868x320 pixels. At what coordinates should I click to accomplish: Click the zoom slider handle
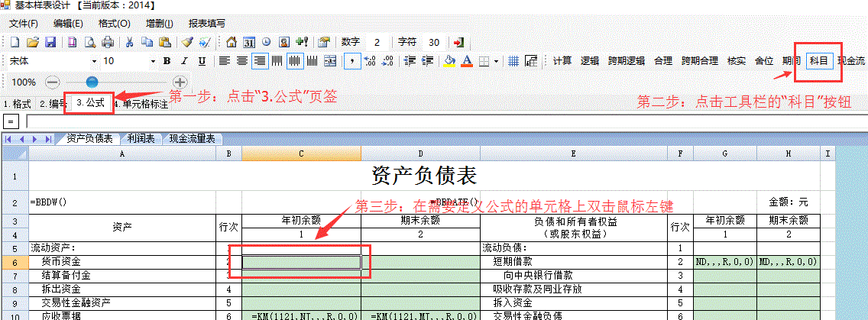(x=92, y=82)
